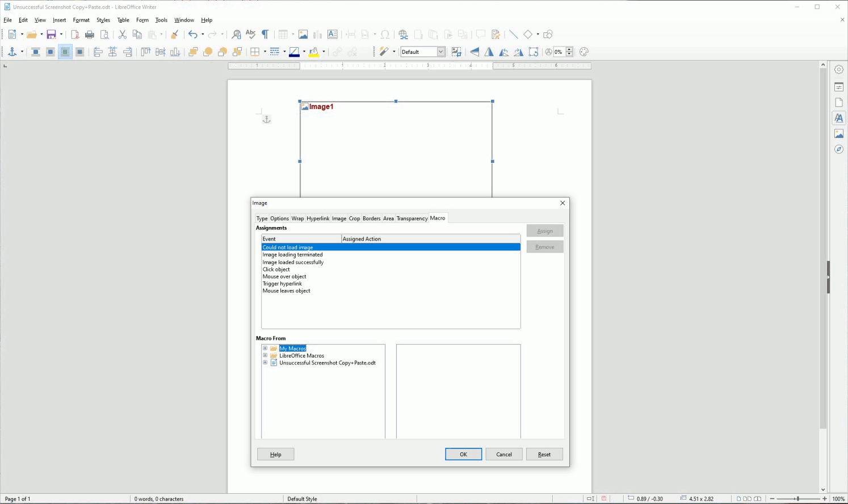This screenshot has width=848, height=504.
Task: Select the Mouse over object event row
Action: coord(391,277)
